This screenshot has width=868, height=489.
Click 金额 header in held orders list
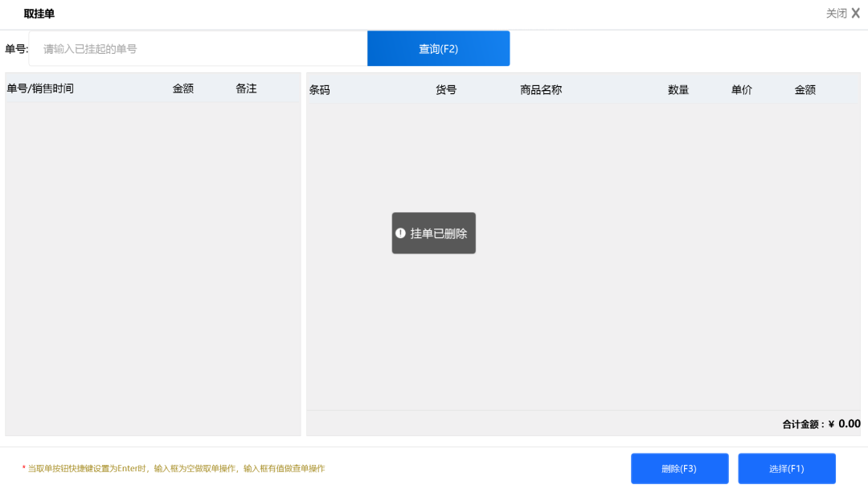pos(183,88)
